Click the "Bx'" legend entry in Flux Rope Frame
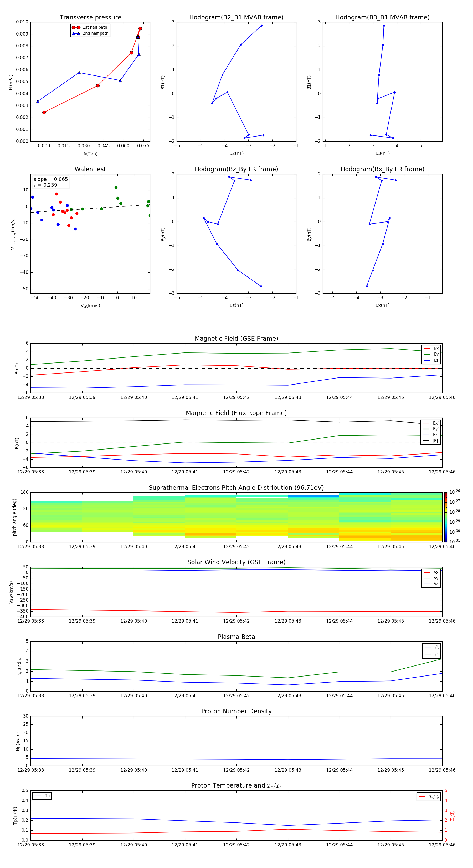This screenshot has height=868, width=473. click(431, 423)
